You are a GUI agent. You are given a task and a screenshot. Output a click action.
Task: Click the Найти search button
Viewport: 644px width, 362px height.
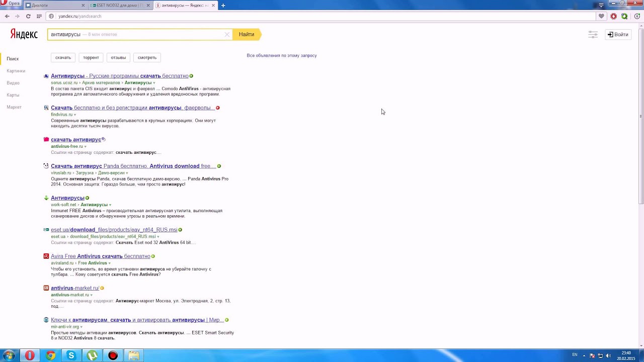click(247, 34)
